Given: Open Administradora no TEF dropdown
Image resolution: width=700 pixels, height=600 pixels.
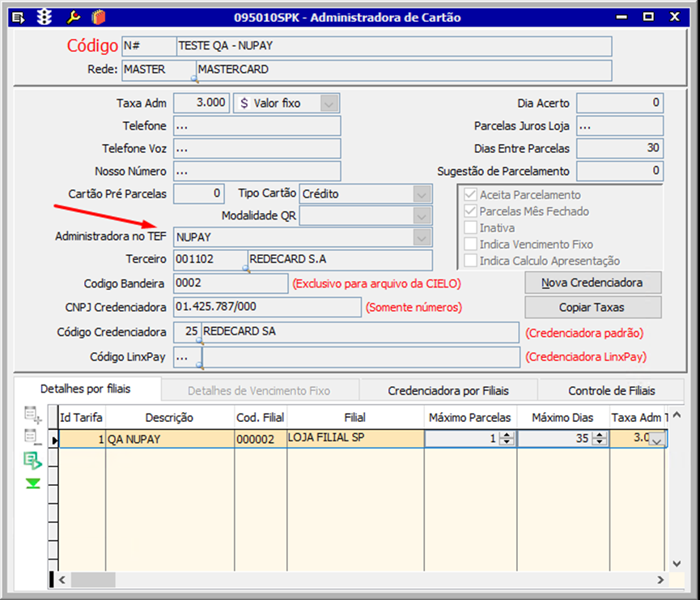Looking at the screenshot, I should [422, 237].
